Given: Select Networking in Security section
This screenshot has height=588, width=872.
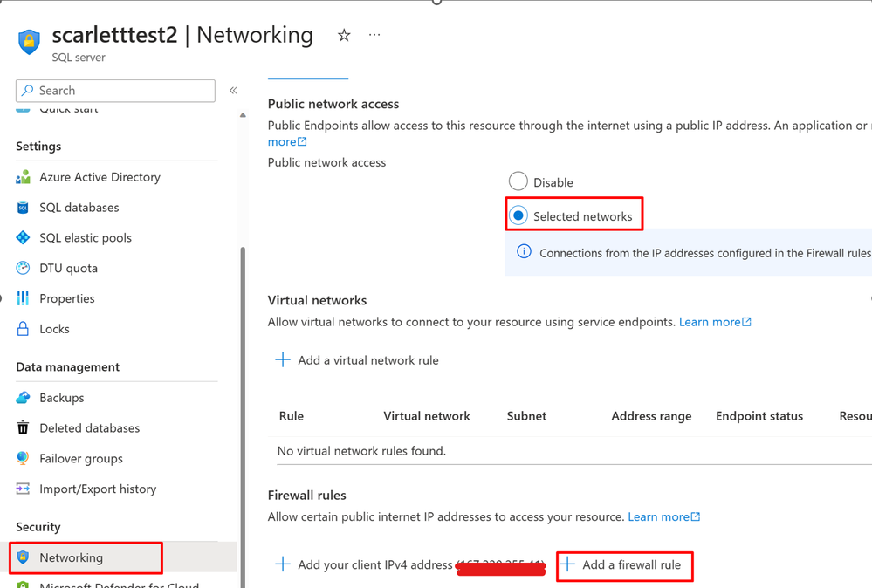Looking at the screenshot, I should pyautogui.click(x=72, y=557).
